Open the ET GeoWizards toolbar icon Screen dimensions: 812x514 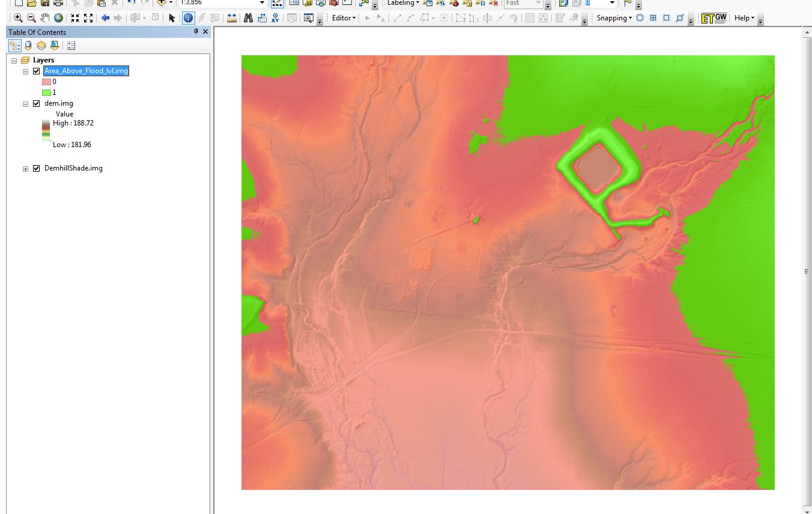pos(714,18)
